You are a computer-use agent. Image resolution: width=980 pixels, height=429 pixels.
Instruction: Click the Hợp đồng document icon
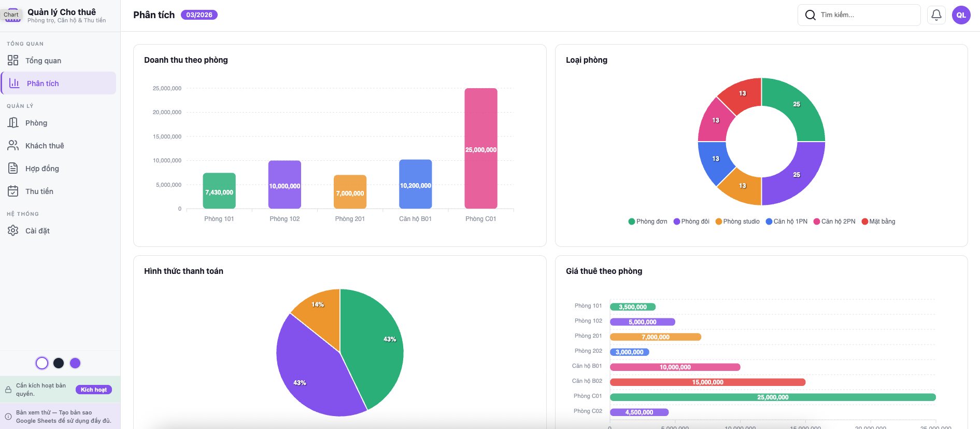click(13, 169)
